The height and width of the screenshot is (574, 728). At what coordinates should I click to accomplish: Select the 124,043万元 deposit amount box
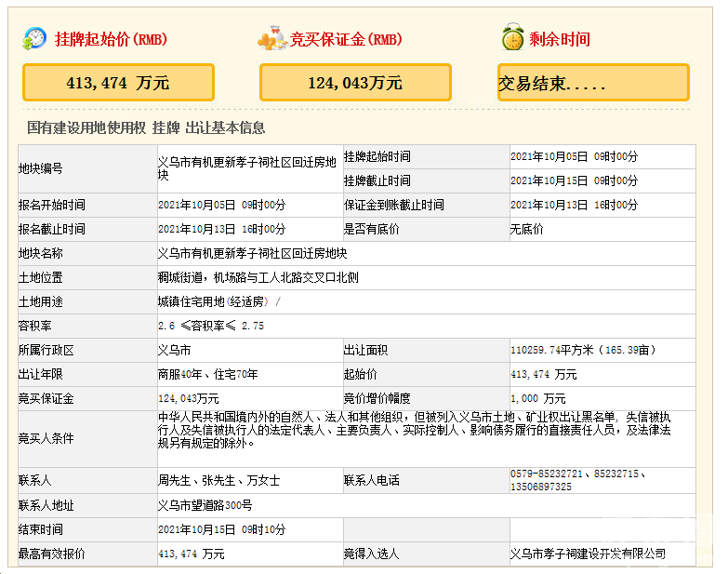point(355,83)
